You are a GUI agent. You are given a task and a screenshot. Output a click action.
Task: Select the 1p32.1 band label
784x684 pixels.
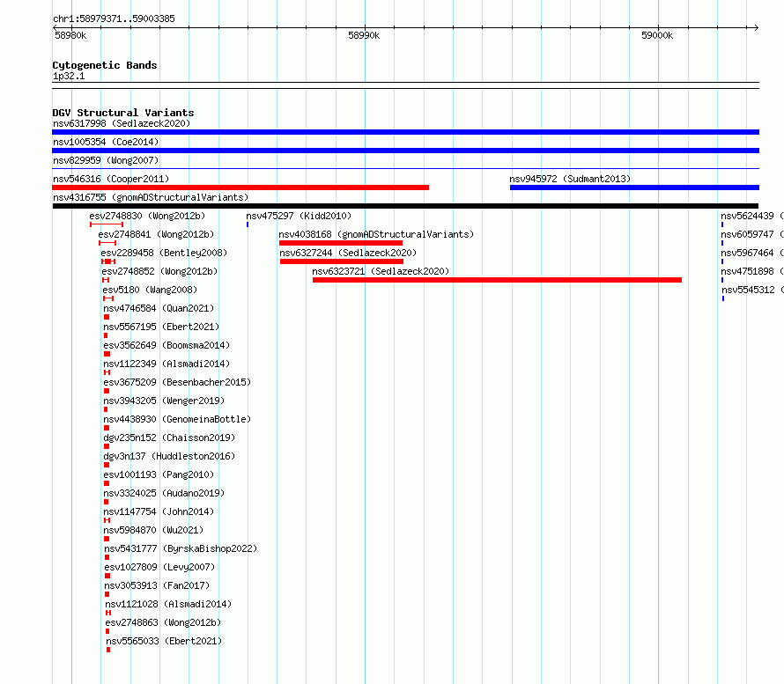[69, 76]
